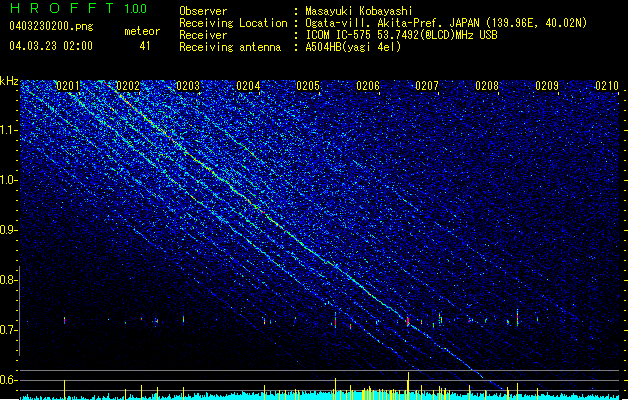
Task: Click the receiver text ICOM IC-575 53.7492 MHz
Action: click(402, 35)
